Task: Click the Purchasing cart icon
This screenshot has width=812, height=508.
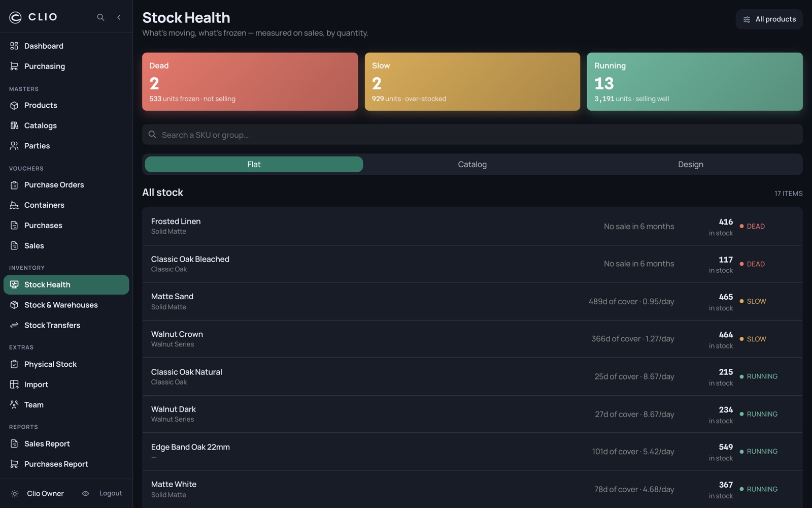Action: [14, 66]
